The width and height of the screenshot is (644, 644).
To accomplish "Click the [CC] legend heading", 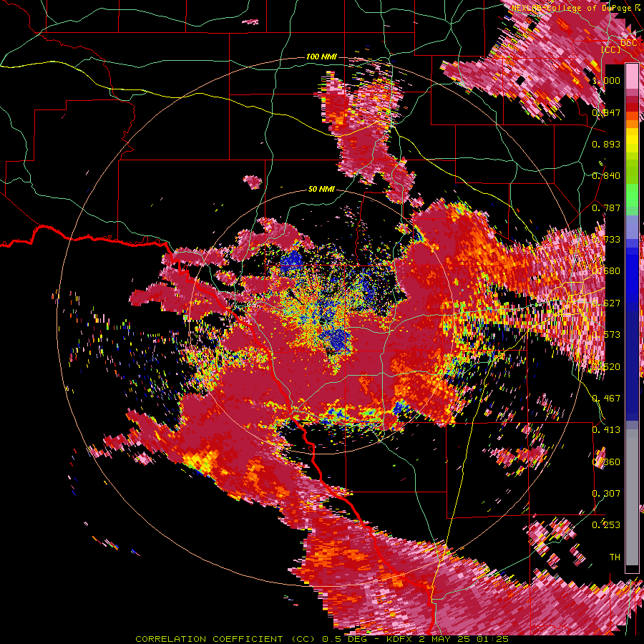I will click(610, 49).
